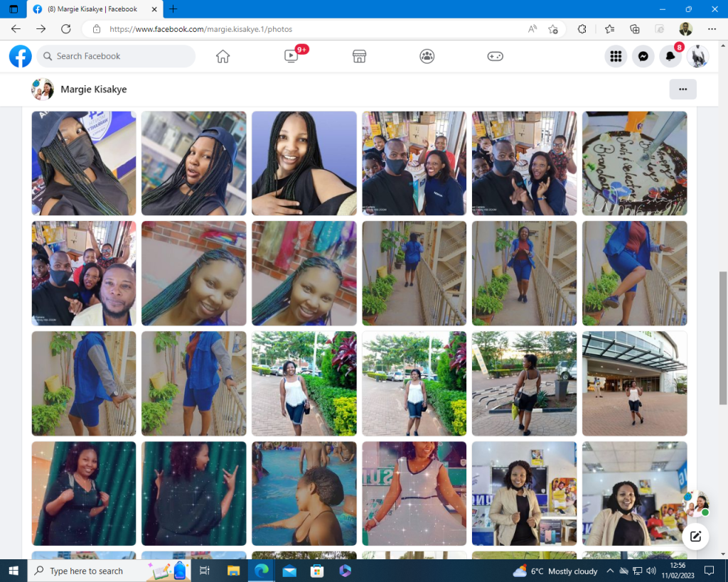728x582 pixels.
Task: Open the Facebook Watch video icon
Action: point(291,56)
